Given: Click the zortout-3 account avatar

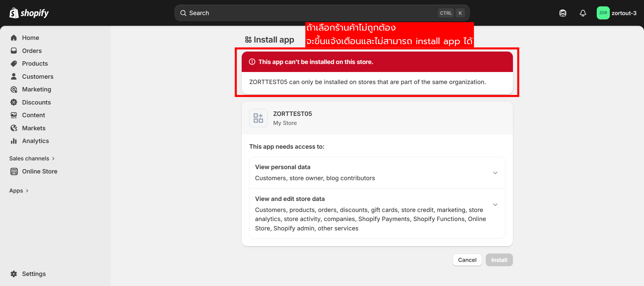Looking at the screenshot, I should 603,13.
